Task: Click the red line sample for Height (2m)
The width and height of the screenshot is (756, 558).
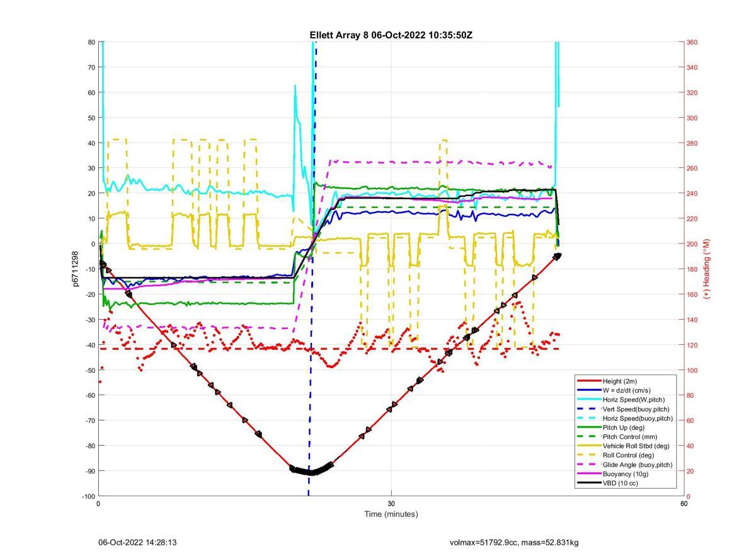Action: coord(588,381)
